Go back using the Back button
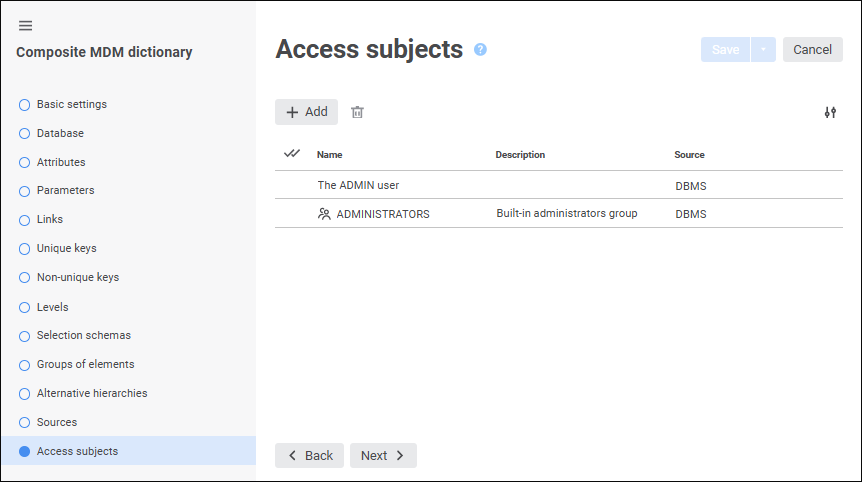This screenshot has height=482, width=862. (x=310, y=456)
